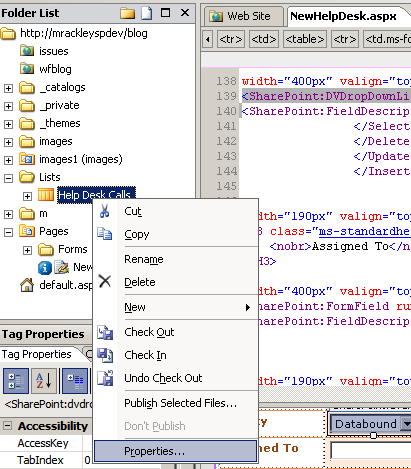The image size is (411, 469).
Task: Click the Assigned To input field
Action: pyautogui.click(x=371, y=451)
